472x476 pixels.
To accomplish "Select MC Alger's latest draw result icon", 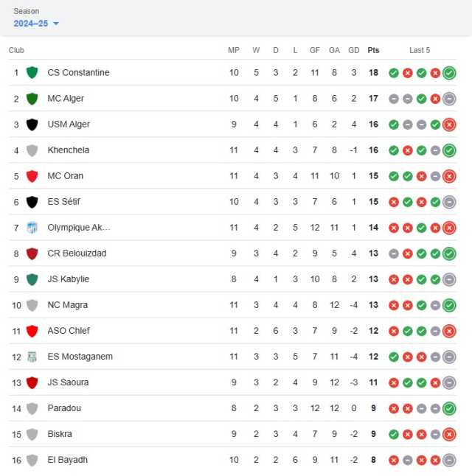I will pyautogui.click(x=449, y=99).
